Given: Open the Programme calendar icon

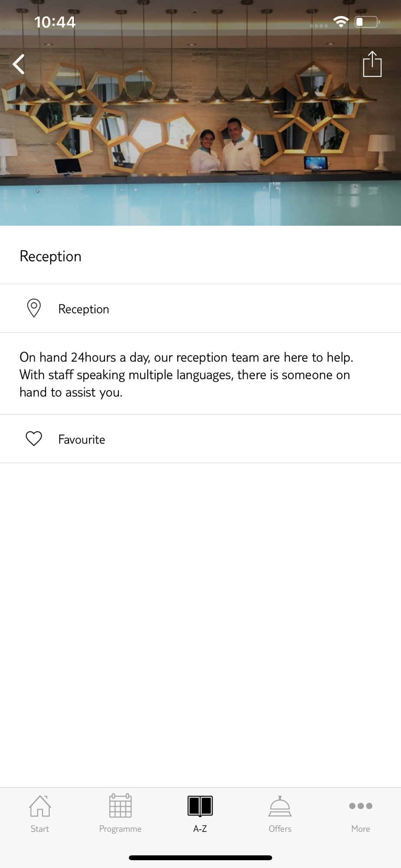Looking at the screenshot, I should [x=120, y=806].
